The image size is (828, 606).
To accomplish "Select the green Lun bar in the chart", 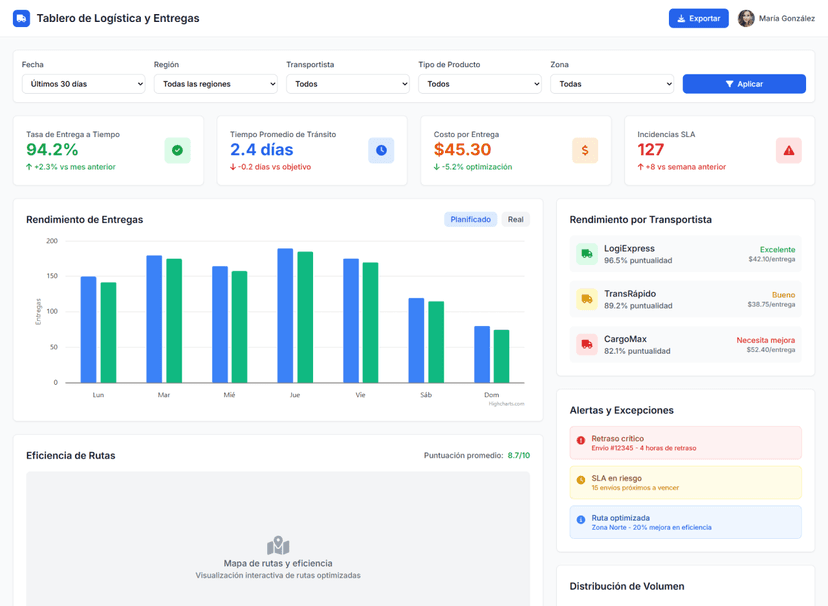I will pos(108,333).
